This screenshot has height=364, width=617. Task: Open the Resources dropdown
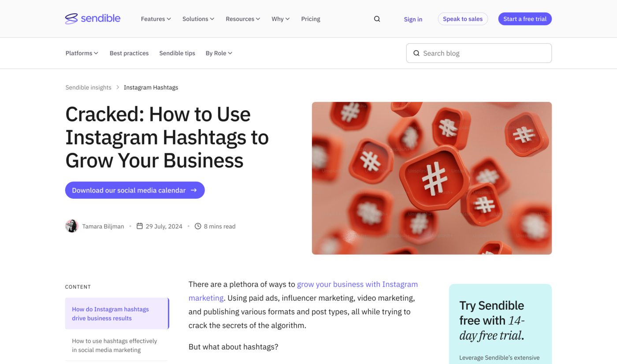[243, 19]
